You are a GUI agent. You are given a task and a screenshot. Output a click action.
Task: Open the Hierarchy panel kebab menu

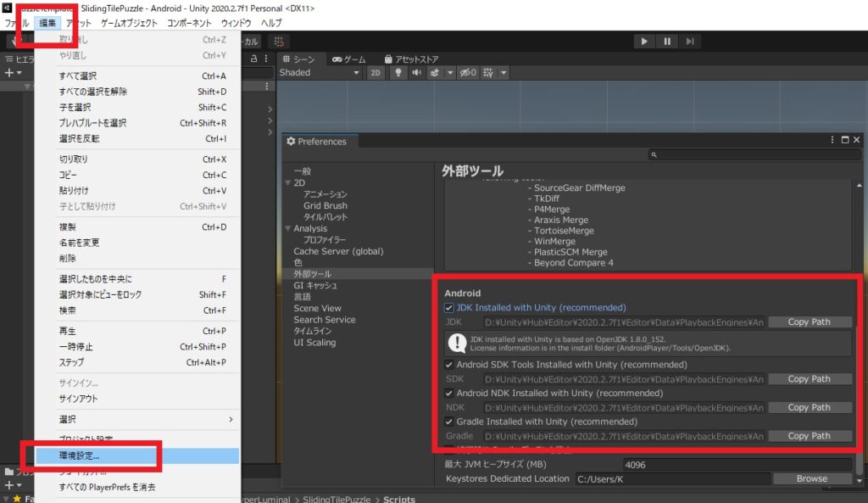tap(266, 59)
